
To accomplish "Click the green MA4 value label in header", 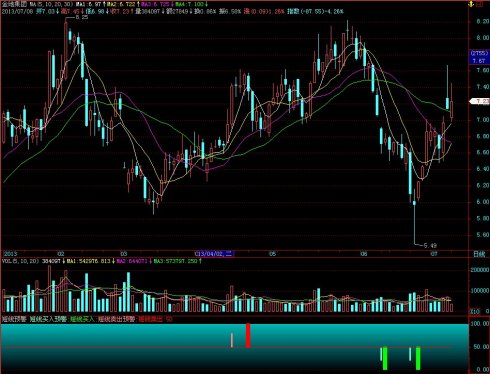I will [191, 4].
